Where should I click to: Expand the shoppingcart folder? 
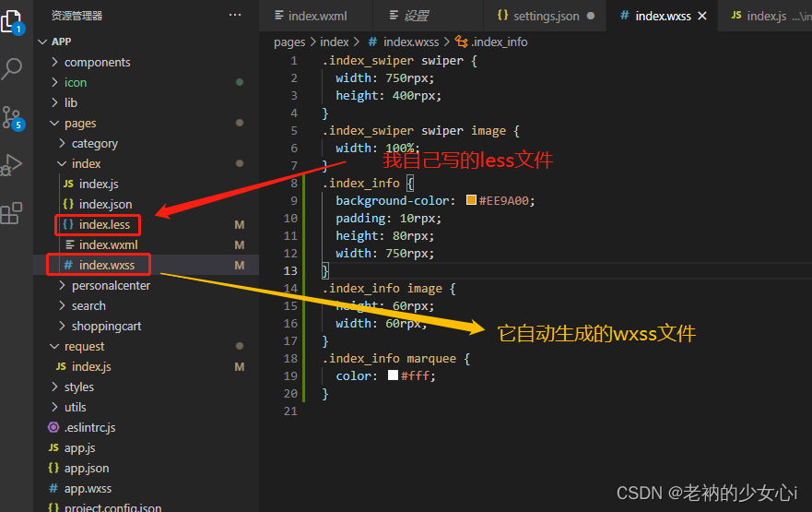point(62,326)
